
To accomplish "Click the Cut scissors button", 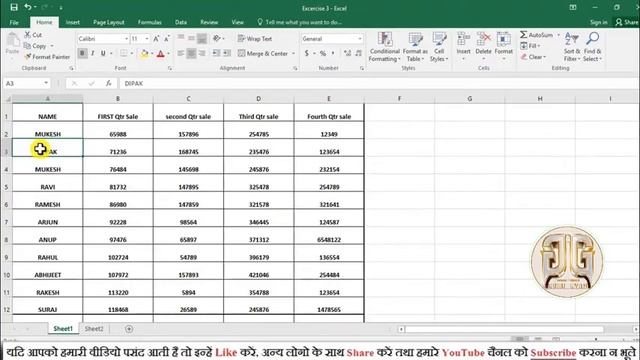I will click(33, 35).
